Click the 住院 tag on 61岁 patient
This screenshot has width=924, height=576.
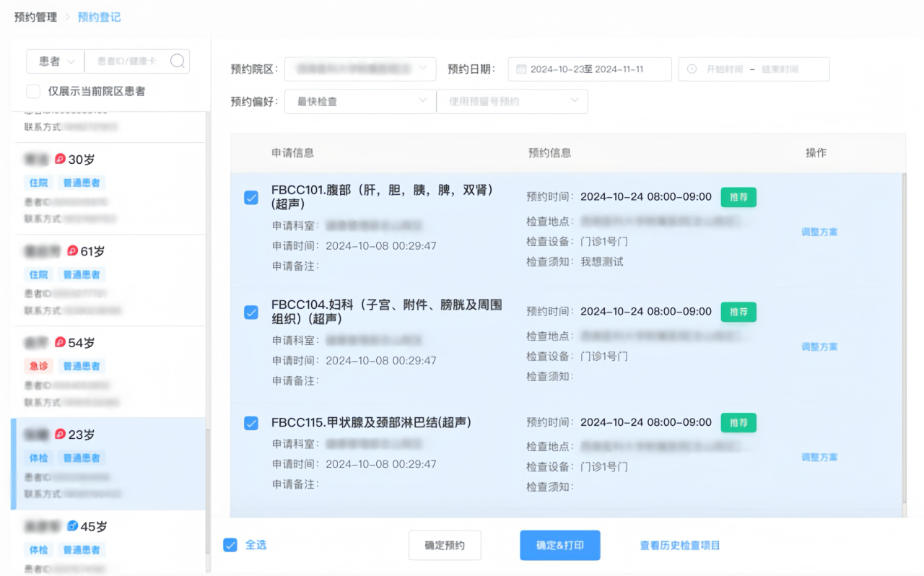tap(38, 274)
